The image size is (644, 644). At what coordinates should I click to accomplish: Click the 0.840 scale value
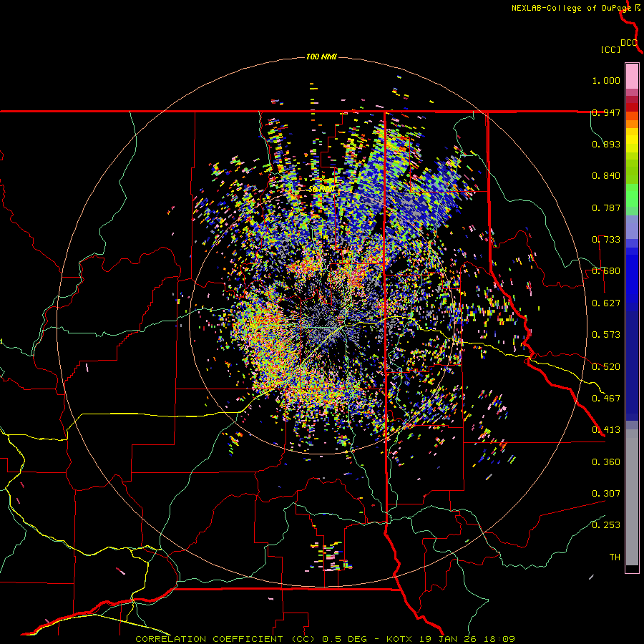point(606,176)
